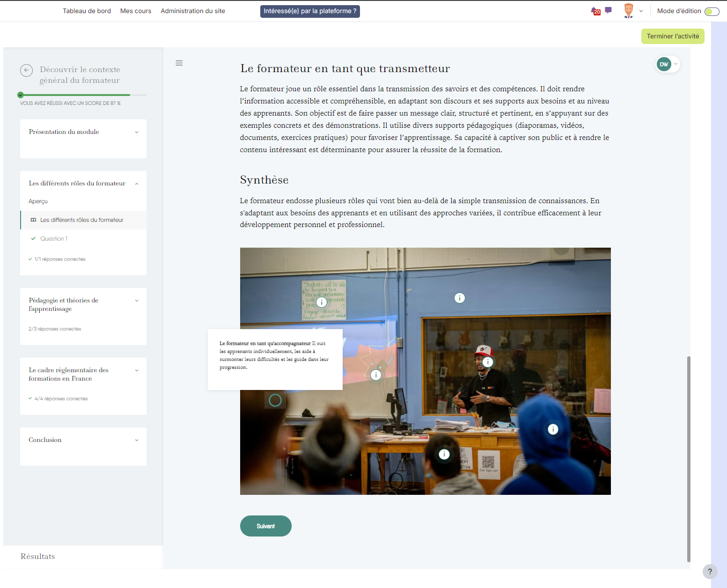Click Terminer l'activité
The width and height of the screenshot is (727, 588).
coord(673,36)
